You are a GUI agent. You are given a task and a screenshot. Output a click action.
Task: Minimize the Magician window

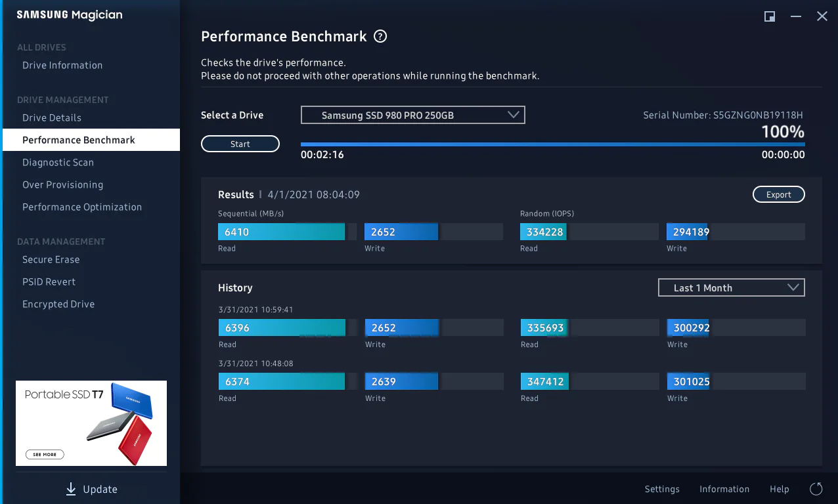click(x=796, y=16)
